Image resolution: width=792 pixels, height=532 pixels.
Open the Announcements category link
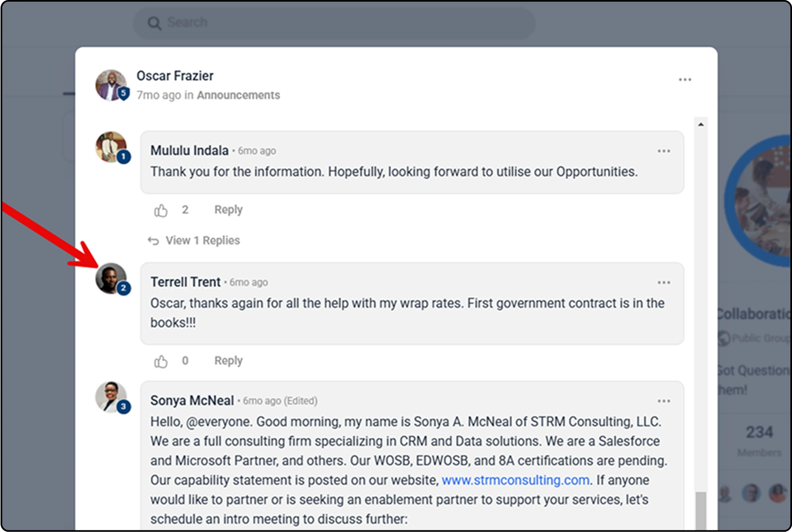coord(238,95)
